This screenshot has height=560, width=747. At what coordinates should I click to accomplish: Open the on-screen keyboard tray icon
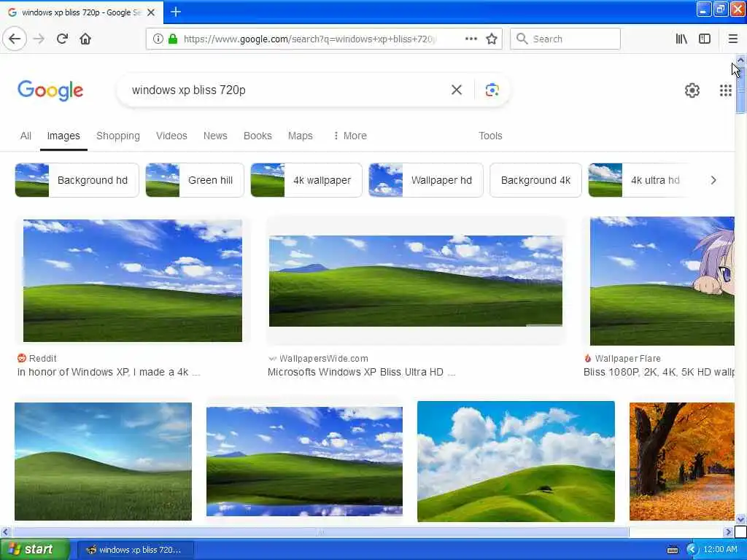point(672,550)
